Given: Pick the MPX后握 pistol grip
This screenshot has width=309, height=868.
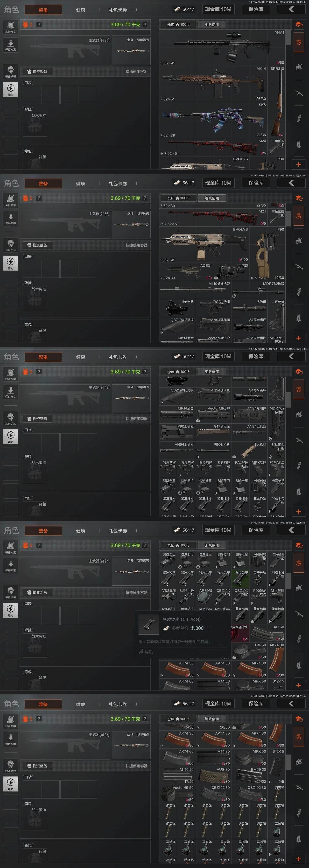Looking at the screenshot, I should [258, 469].
